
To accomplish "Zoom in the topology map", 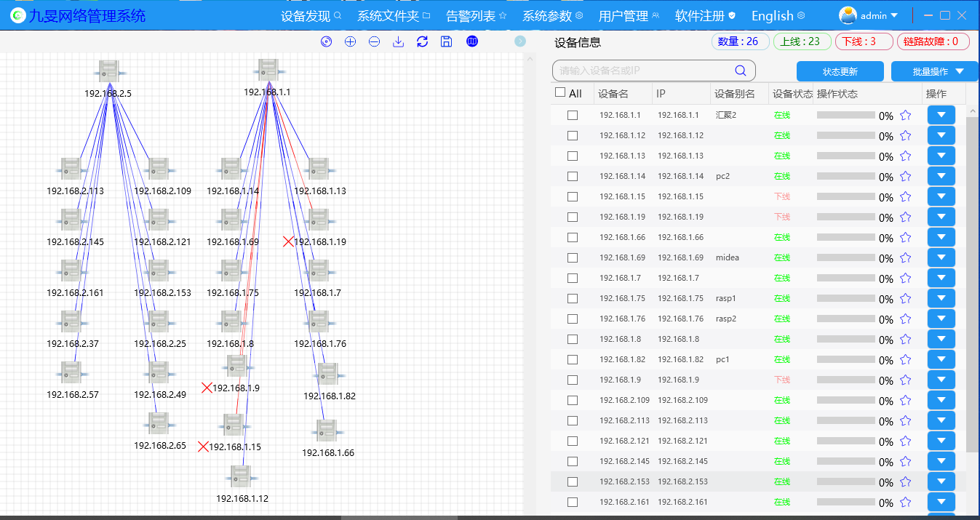I will [350, 41].
